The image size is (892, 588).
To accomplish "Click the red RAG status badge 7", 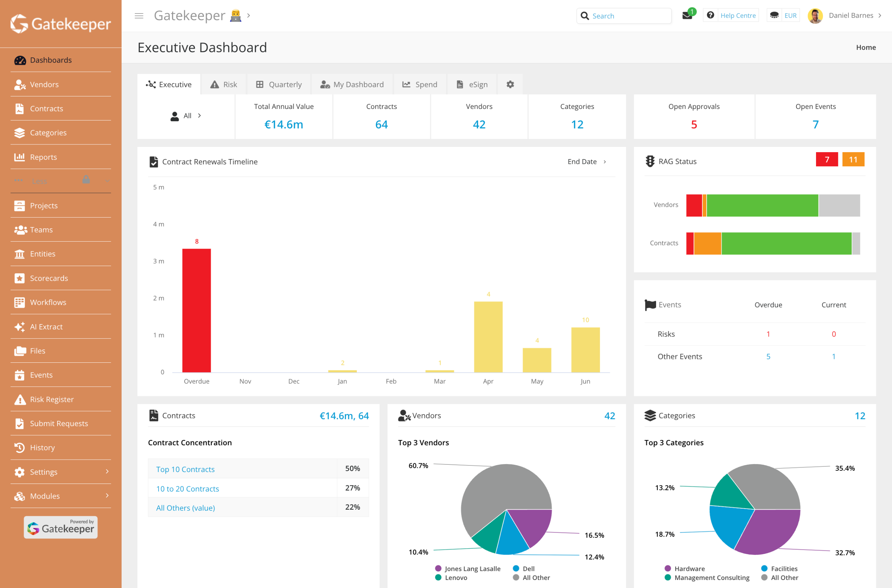I will coord(826,160).
